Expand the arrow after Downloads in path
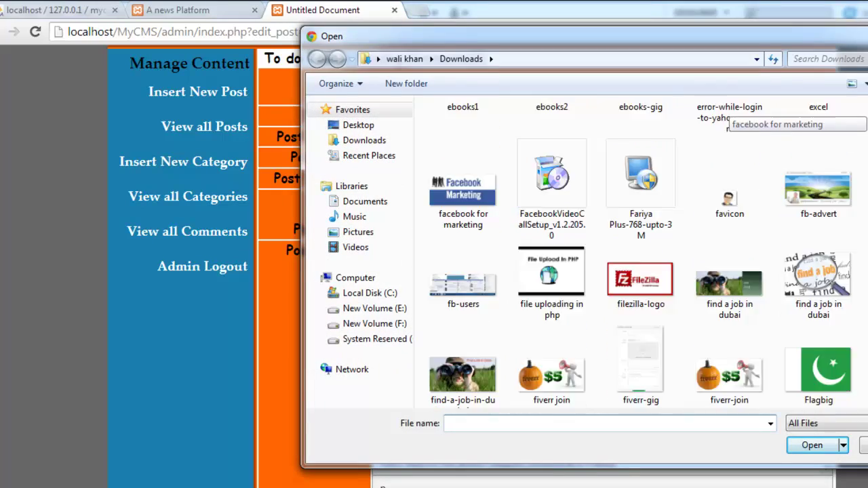 tap(491, 59)
